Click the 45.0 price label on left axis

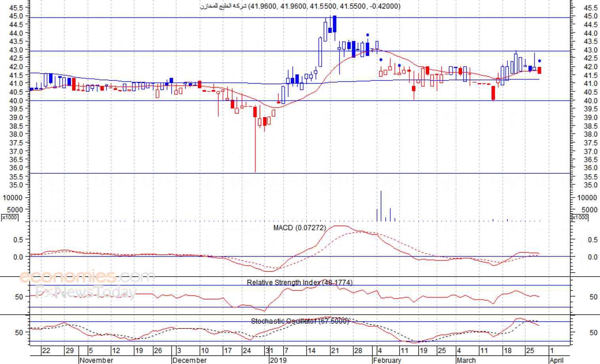click(16, 16)
